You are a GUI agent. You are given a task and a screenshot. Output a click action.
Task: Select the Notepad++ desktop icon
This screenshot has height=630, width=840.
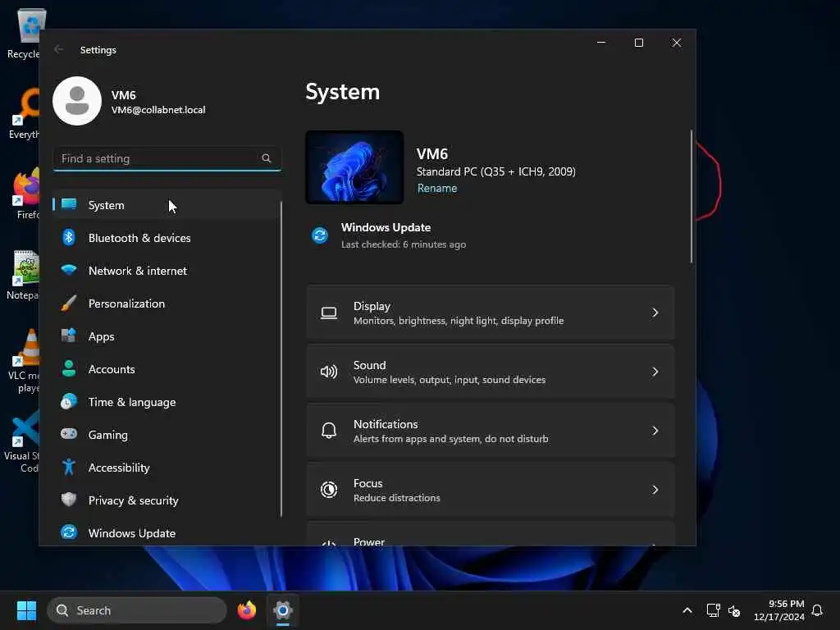[x=23, y=276]
